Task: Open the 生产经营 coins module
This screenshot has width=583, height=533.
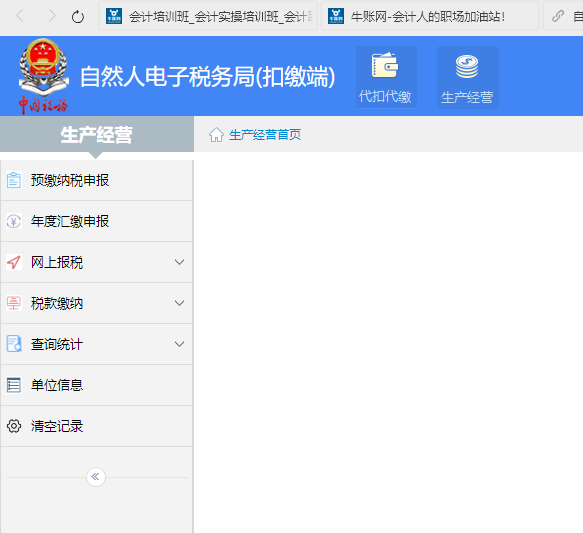Action: (x=467, y=77)
